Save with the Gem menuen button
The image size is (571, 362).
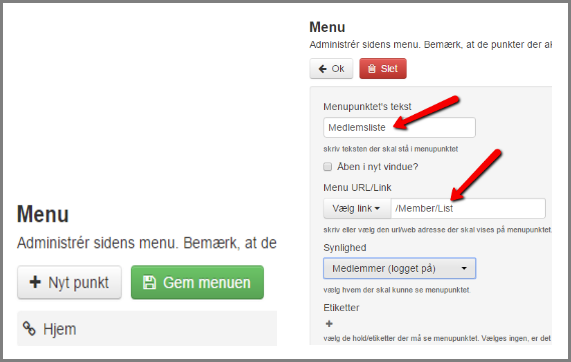click(x=197, y=282)
